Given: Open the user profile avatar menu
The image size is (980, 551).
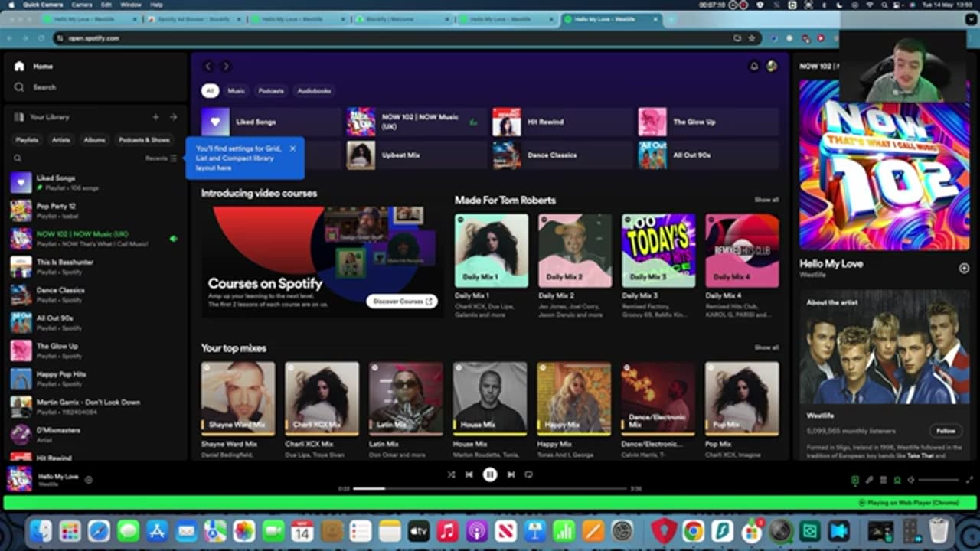Looking at the screenshot, I should (x=772, y=67).
